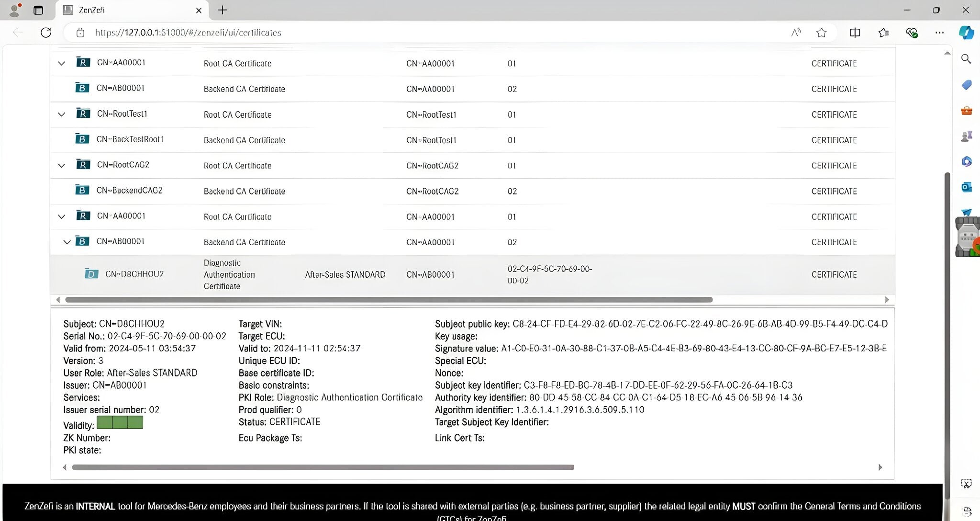
Task: Open the Favorites list icon
Action: (x=883, y=33)
